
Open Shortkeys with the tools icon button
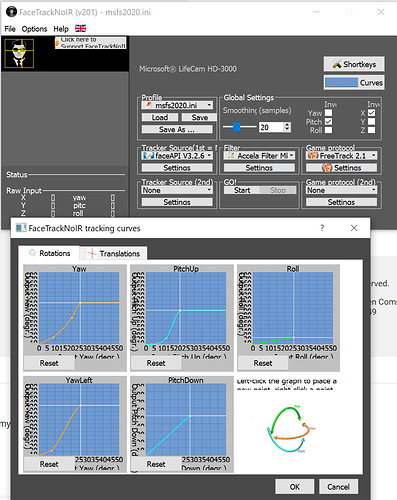pyautogui.click(x=354, y=64)
